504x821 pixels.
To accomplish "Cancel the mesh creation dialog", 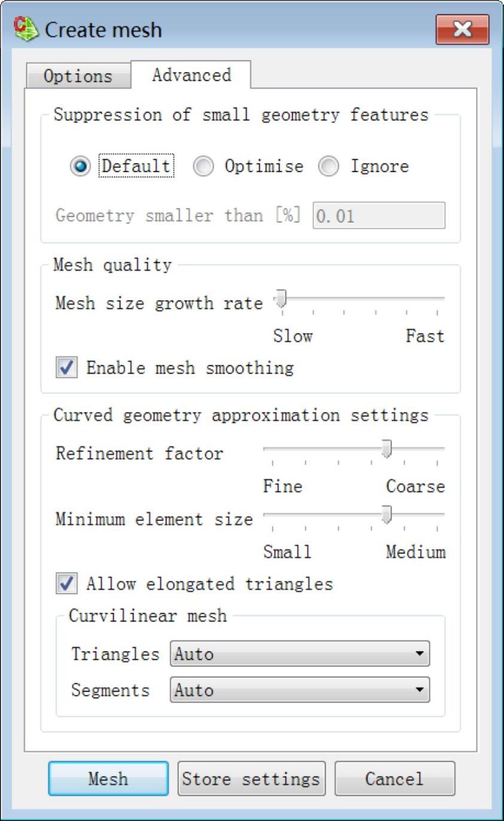I will click(x=394, y=778).
